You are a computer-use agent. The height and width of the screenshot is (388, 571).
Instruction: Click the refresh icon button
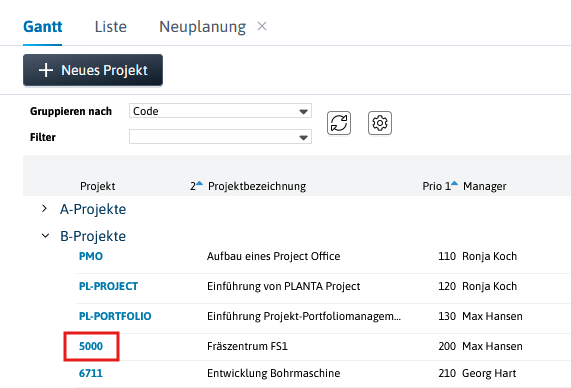[x=339, y=123]
